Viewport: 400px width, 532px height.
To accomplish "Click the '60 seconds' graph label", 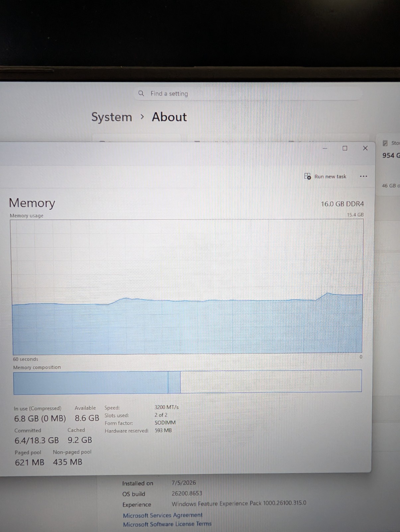I will point(26,359).
